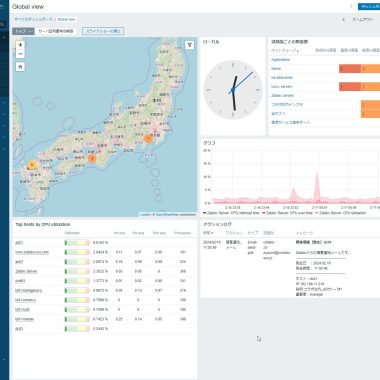Reset map to home view

[x=20, y=67]
